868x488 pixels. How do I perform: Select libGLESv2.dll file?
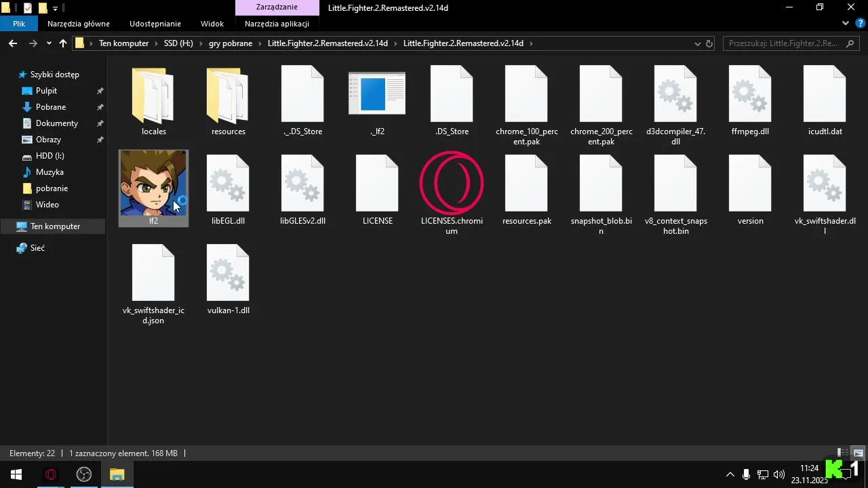pos(302,190)
